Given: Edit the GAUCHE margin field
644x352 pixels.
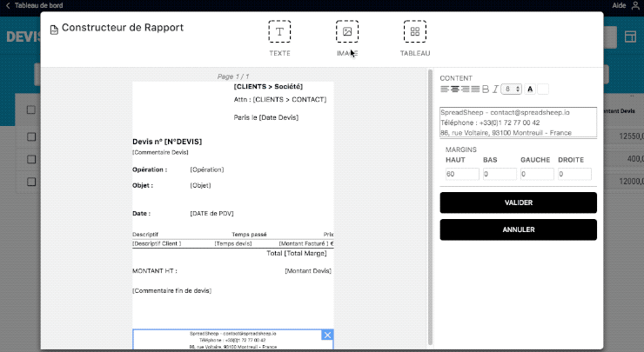Looking at the screenshot, I should (x=537, y=174).
